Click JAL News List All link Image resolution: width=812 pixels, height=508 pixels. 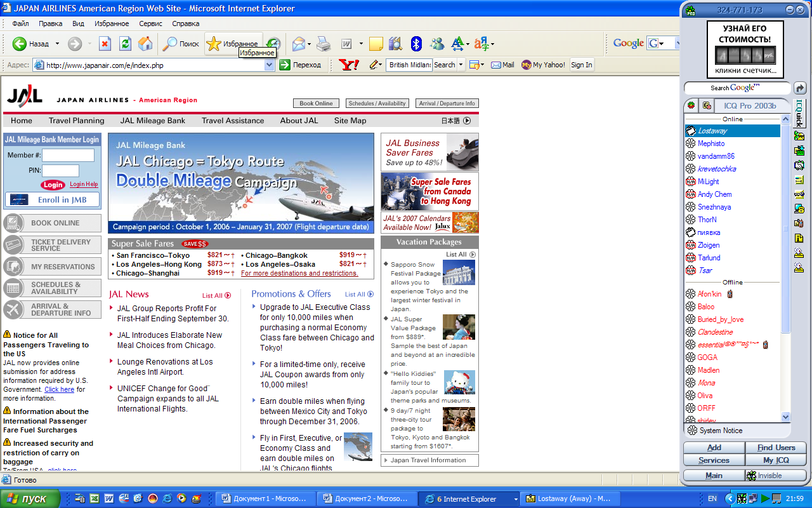click(216, 295)
